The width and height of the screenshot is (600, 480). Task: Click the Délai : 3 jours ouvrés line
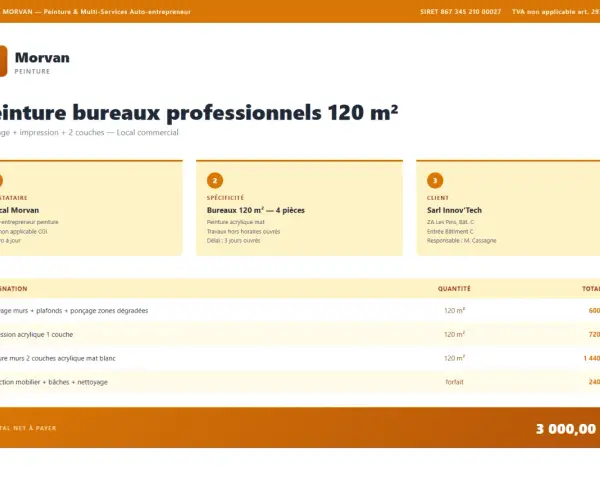(233, 241)
